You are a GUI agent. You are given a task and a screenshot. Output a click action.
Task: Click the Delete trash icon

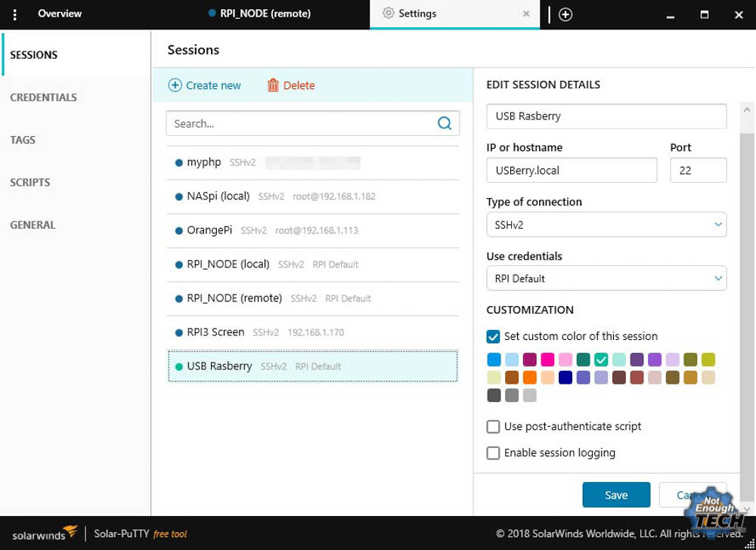(273, 85)
